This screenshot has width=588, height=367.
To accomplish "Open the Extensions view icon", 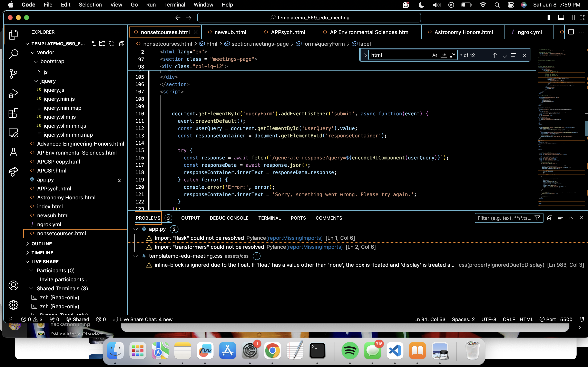I will point(13,113).
